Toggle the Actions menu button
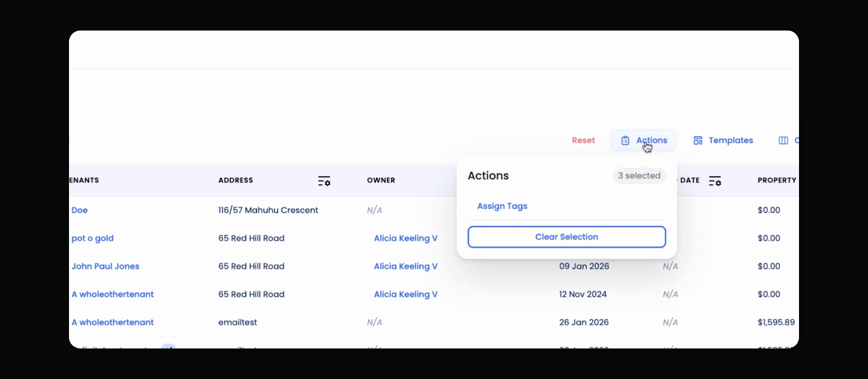 tap(644, 141)
